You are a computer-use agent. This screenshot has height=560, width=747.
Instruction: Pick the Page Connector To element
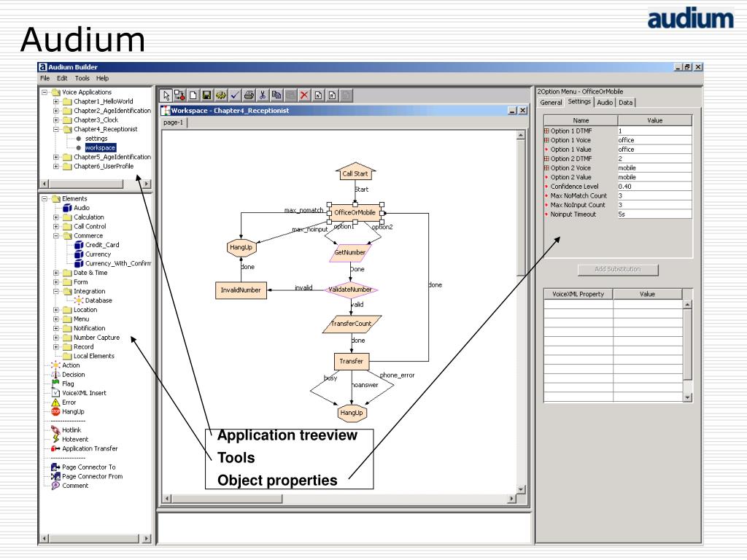(83, 467)
